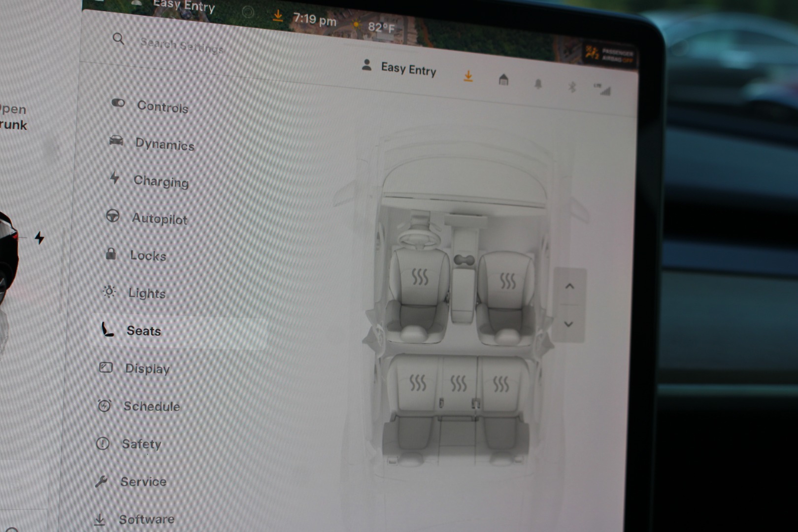
Task: Click the Software download arrow icon
Action: click(x=100, y=519)
